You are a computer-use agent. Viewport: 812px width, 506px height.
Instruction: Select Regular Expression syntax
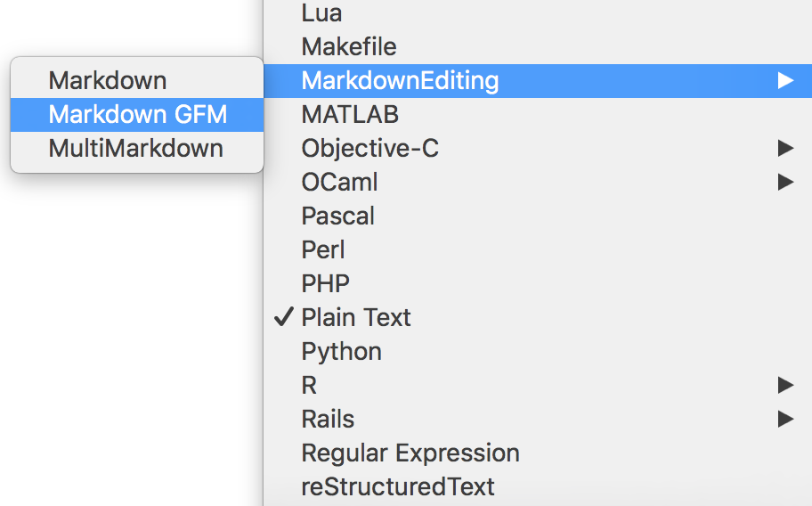pyautogui.click(x=410, y=453)
